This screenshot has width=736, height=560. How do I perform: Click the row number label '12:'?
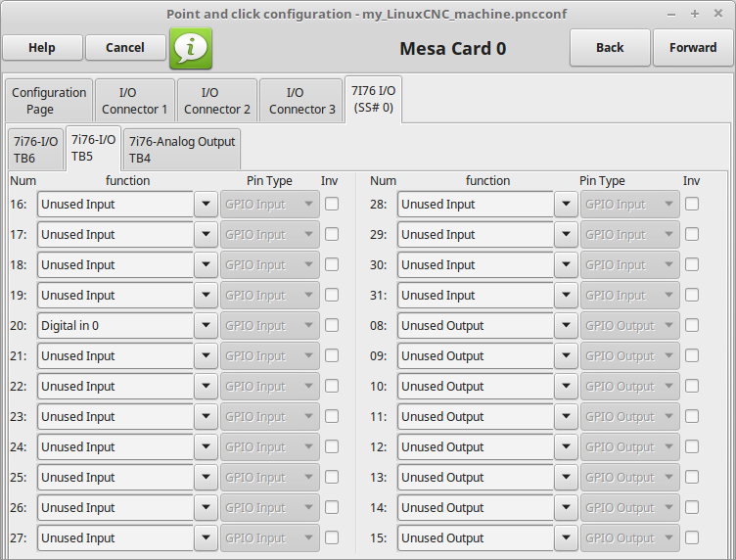click(379, 446)
